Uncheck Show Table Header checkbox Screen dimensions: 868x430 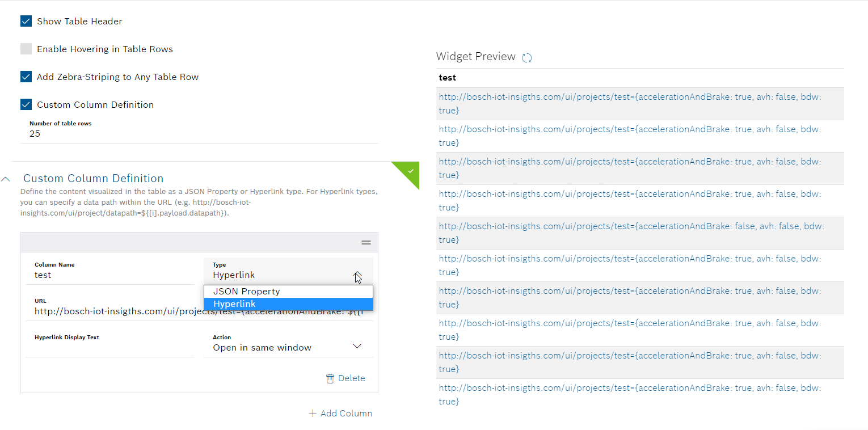tap(26, 22)
